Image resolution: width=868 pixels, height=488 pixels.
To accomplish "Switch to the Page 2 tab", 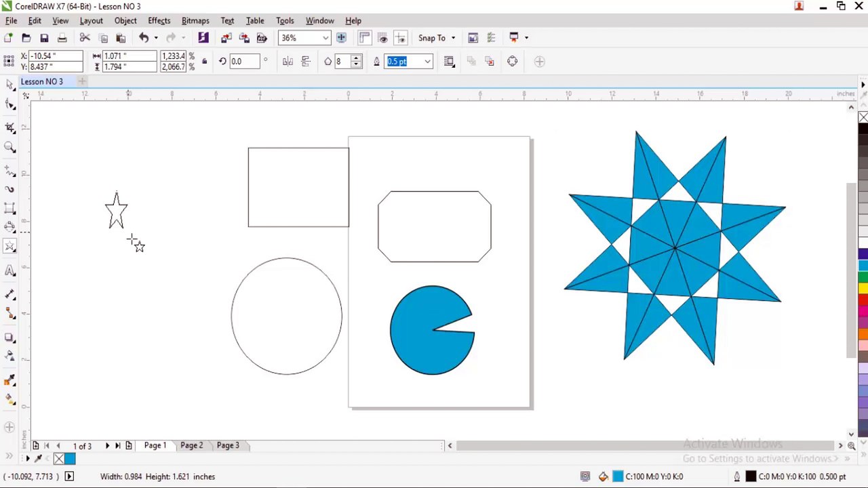I will click(x=191, y=445).
